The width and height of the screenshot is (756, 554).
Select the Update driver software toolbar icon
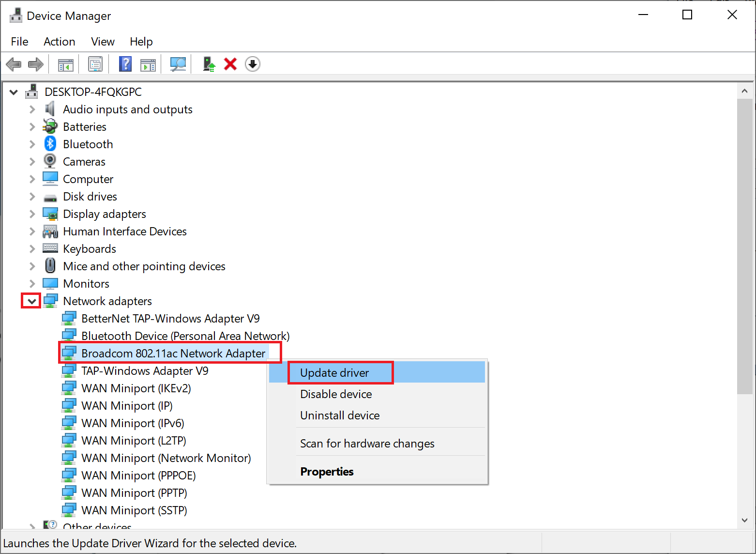[x=209, y=64]
